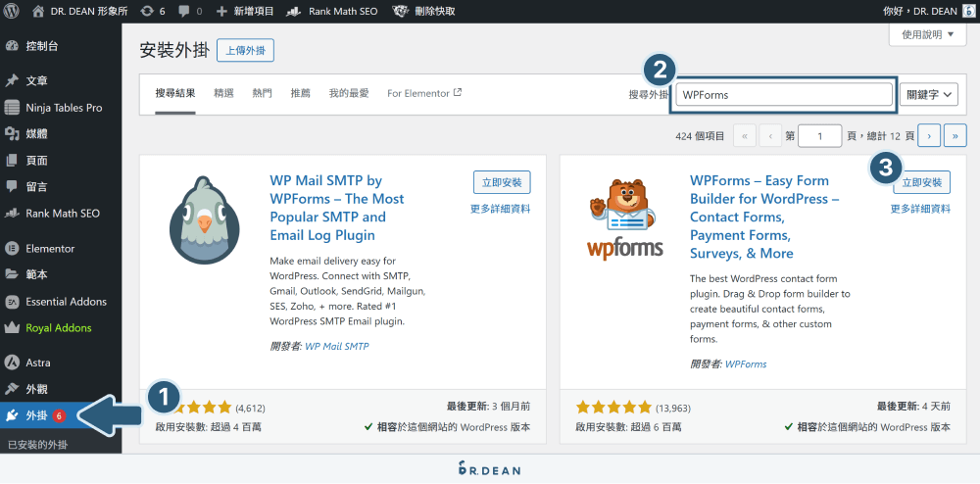Click 啟用安裝數: 超過 6 百萬 text
This screenshot has height=484, width=980.
pos(629,428)
